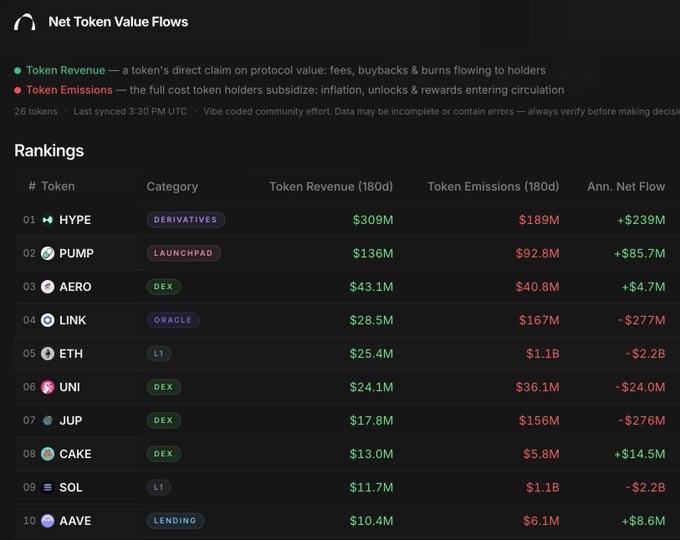Open the HYPE token name
The width and height of the screenshot is (680, 540).
coord(75,220)
